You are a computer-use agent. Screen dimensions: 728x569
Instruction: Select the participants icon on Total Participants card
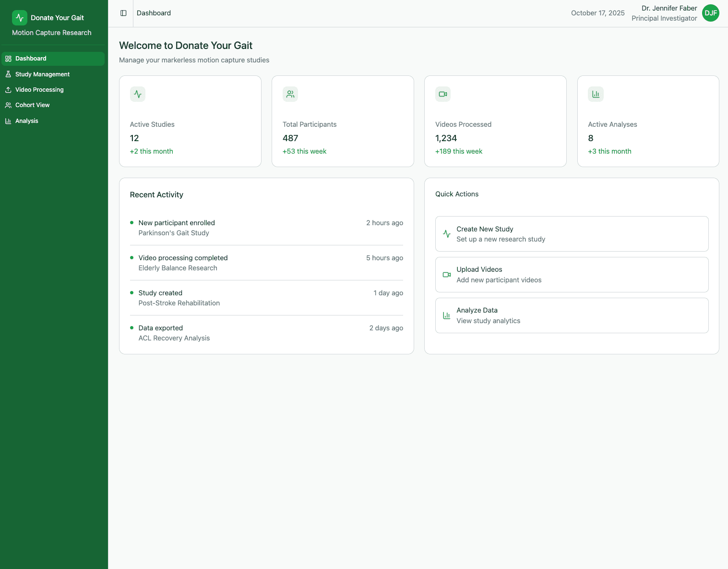pyautogui.click(x=290, y=94)
